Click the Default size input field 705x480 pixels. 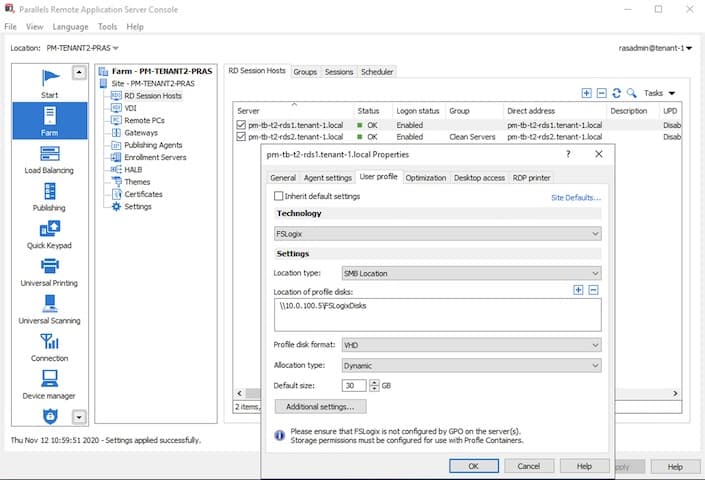353,386
